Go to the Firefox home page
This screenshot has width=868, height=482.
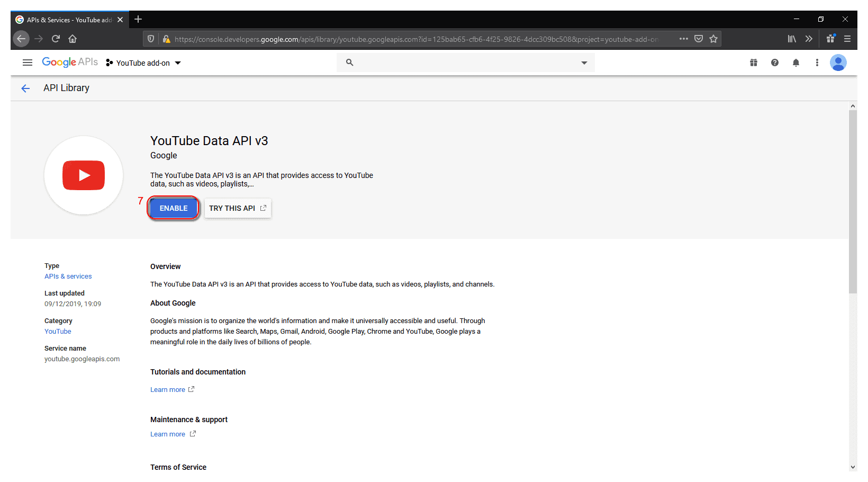tap(73, 39)
